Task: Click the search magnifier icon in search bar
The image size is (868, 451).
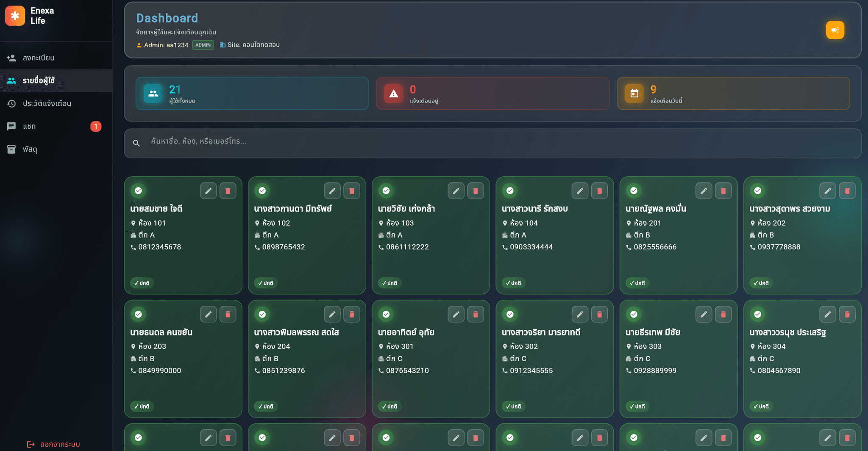Action: click(x=136, y=143)
